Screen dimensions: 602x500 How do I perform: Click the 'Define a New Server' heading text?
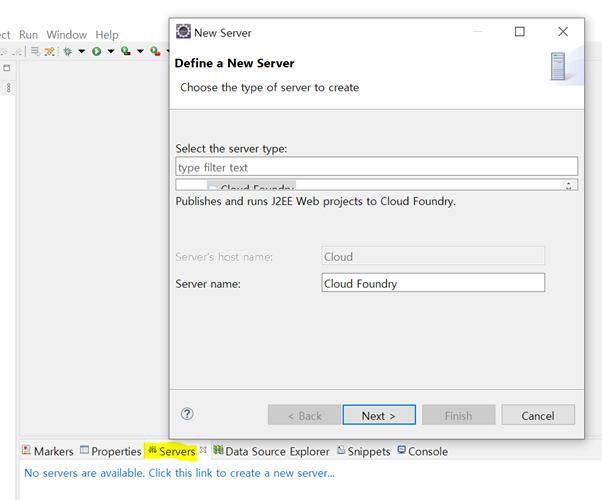(234, 63)
